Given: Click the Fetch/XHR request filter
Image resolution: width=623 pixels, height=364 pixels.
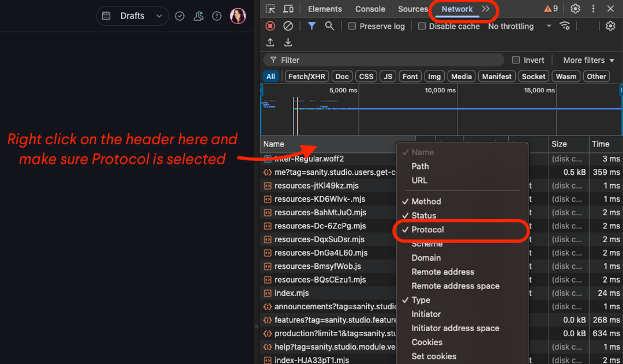Looking at the screenshot, I should pos(306,76).
